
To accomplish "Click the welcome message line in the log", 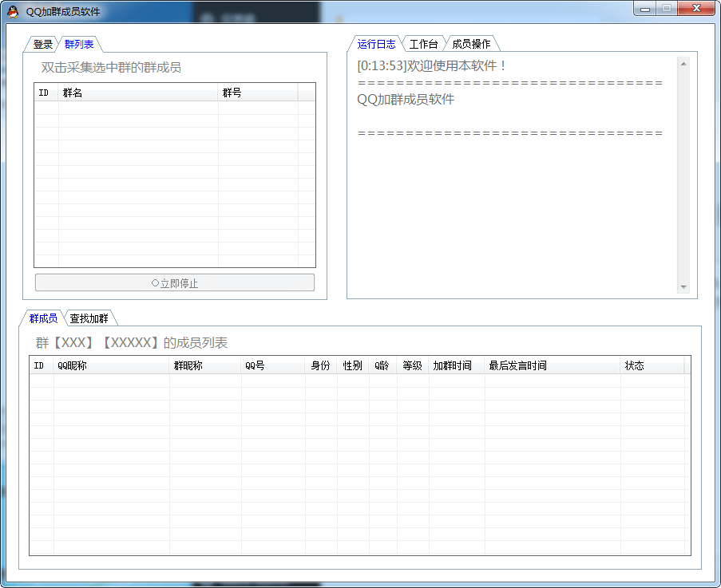I will coord(431,65).
